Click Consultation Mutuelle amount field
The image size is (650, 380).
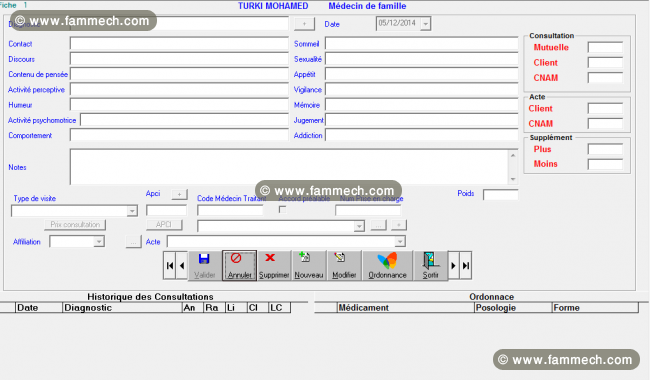click(605, 47)
